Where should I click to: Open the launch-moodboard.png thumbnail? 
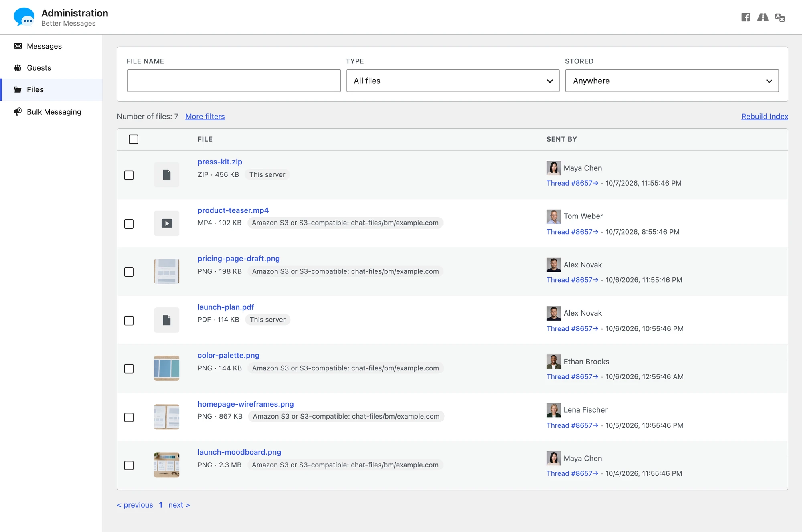point(166,465)
